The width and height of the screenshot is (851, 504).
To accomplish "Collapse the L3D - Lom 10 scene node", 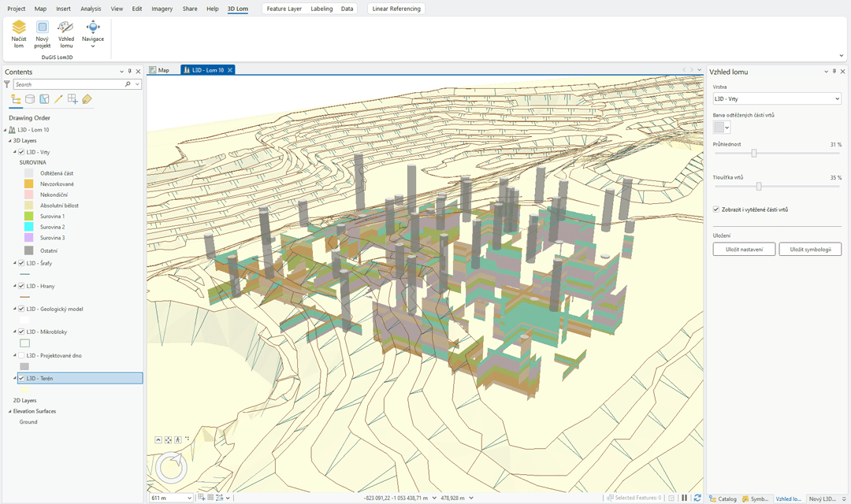I will tap(6, 130).
